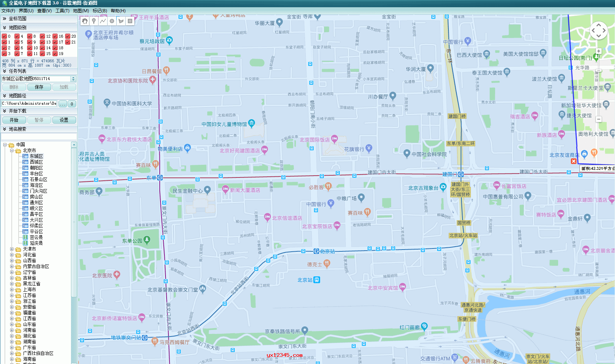The width and height of the screenshot is (615, 364).
Task: Uncheck map level 20 checkbox
Action: click(x=68, y=36)
